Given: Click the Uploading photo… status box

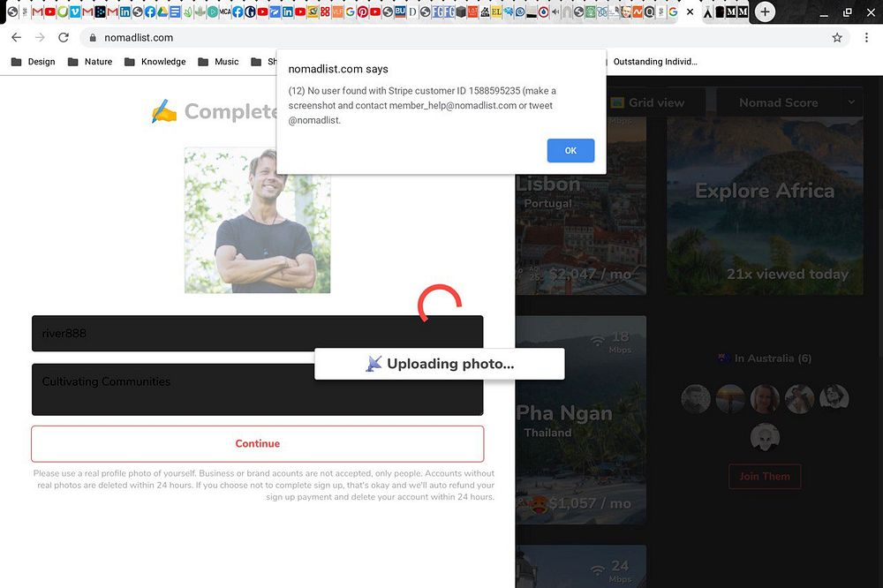Looking at the screenshot, I should [x=439, y=364].
